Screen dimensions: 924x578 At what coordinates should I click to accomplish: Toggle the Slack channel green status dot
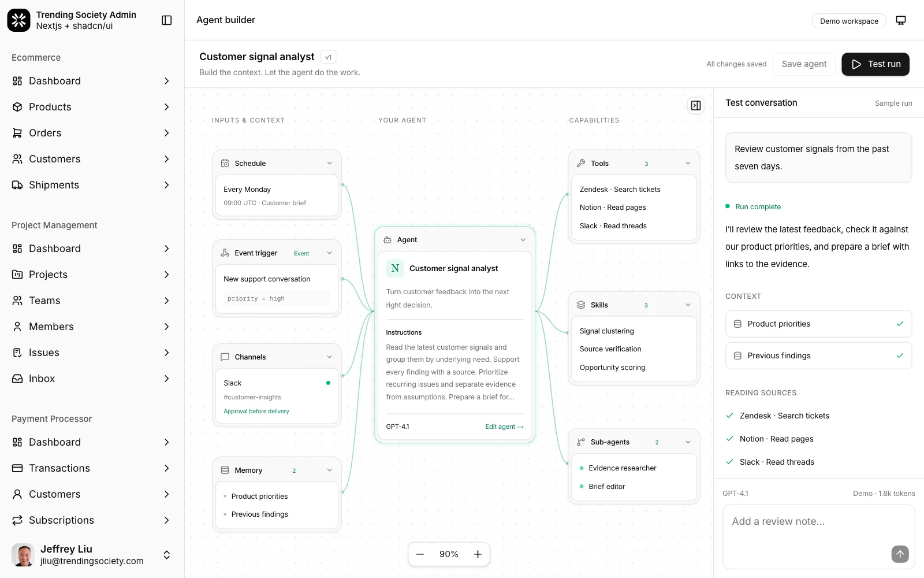[x=328, y=383]
